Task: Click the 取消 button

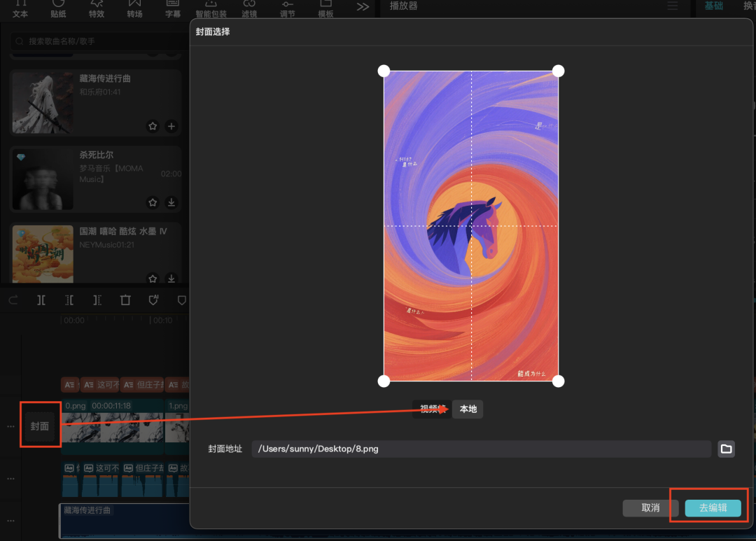Action: (650, 508)
